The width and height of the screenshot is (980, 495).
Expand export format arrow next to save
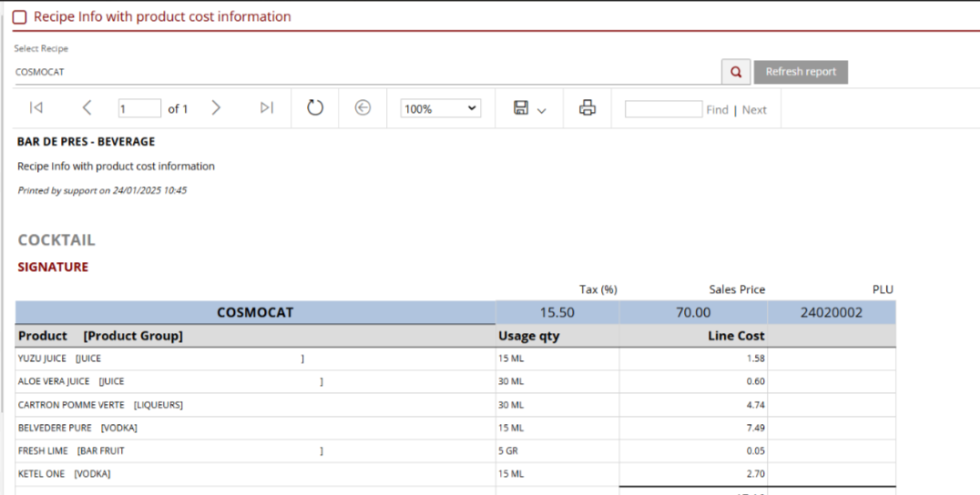(542, 110)
